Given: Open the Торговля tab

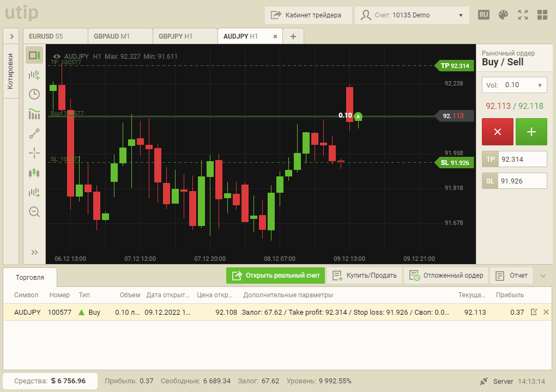Looking at the screenshot, I should point(30,277).
